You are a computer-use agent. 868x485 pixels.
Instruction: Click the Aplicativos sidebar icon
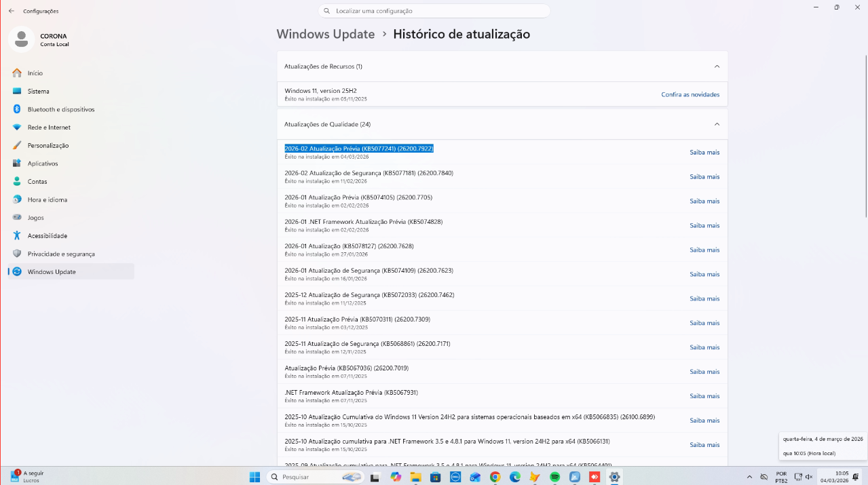[x=17, y=163]
